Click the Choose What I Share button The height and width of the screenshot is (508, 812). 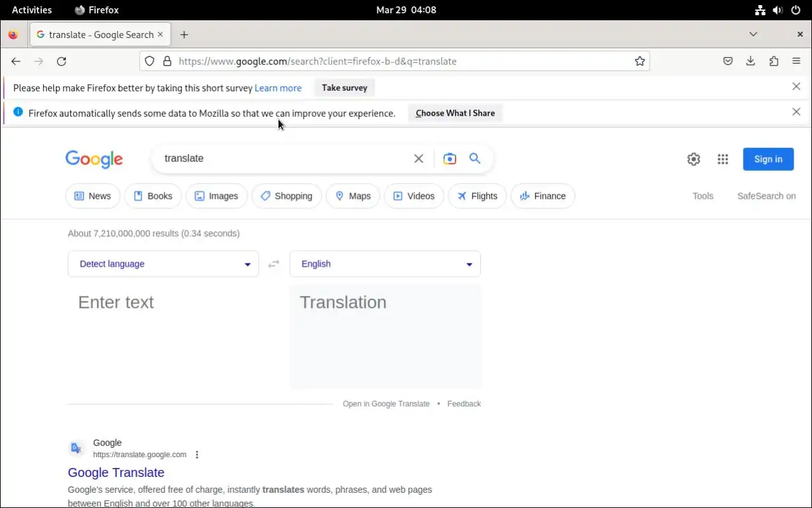tap(455, 113)
